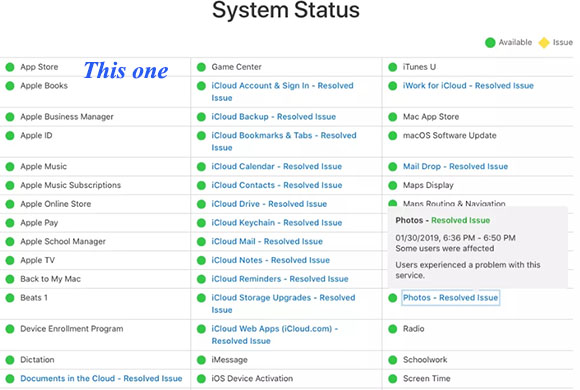Image resolution: width=580 pixels, height=390 pixels.
Task: Click the status dot beside iCloud Mail
Action: pos(201,242)
